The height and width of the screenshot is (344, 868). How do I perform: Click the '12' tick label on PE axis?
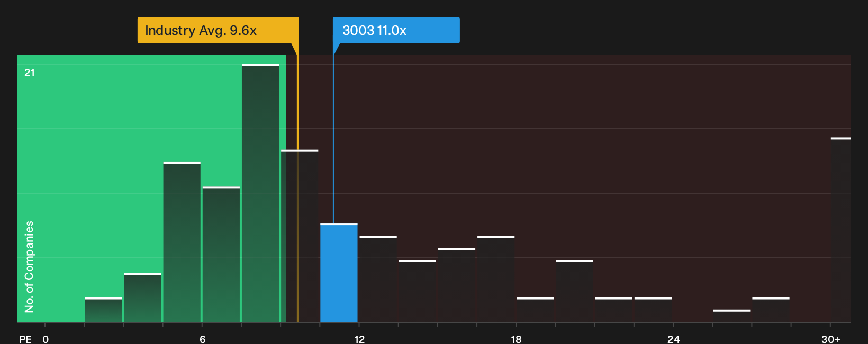click(359, 339)
